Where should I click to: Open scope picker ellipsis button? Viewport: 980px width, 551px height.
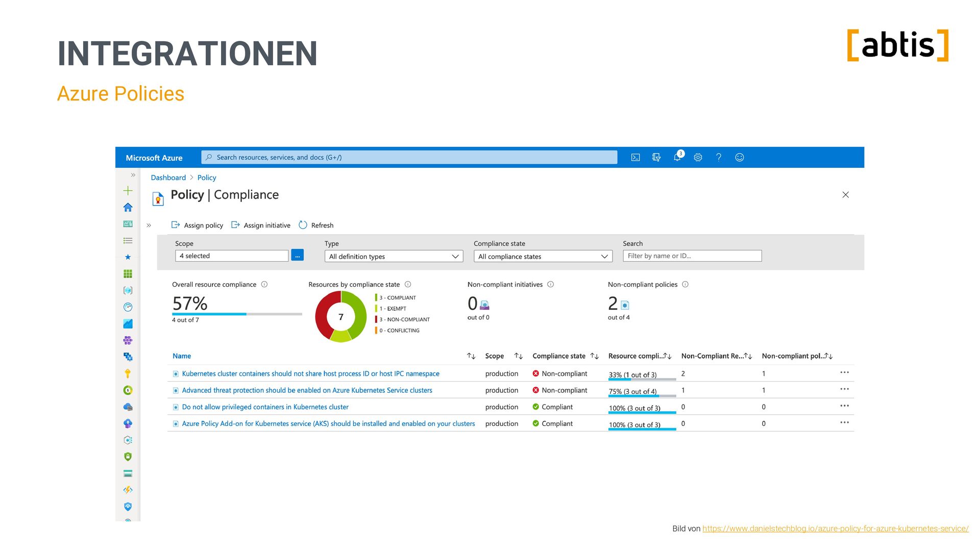point(297,256)
